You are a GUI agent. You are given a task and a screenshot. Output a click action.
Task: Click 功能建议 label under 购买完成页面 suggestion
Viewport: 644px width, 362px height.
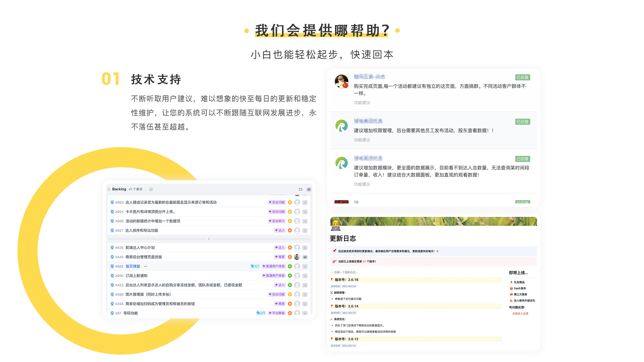pyautogui.click(x=362, y=103)
